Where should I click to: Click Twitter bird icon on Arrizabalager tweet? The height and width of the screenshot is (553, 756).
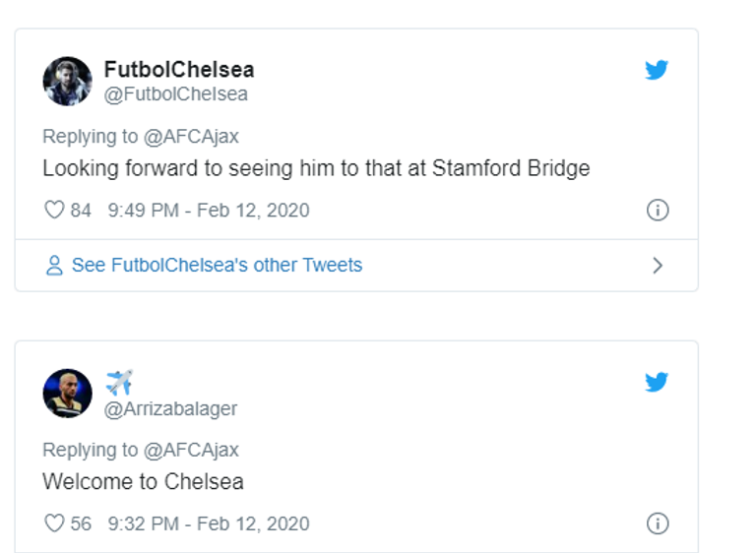(x=657, y=382)
